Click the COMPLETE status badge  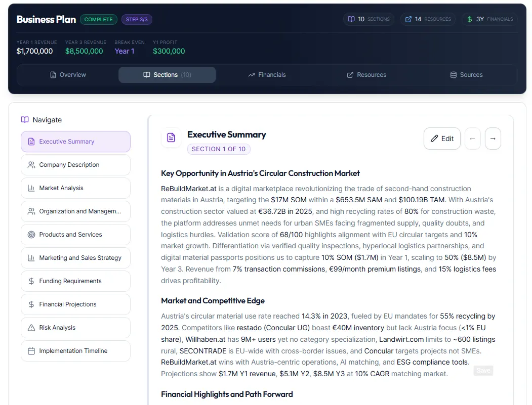[x=98, y=19]
